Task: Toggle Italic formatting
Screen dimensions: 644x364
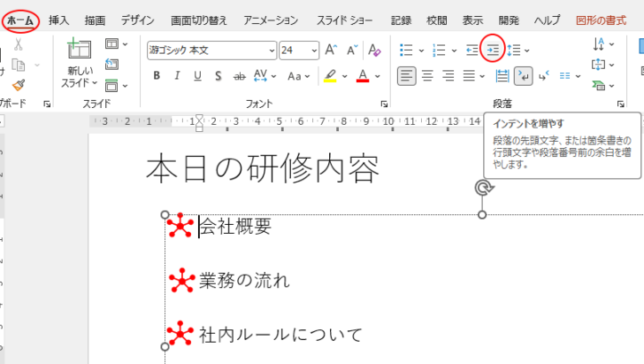Action: click(x=177, y=75)
